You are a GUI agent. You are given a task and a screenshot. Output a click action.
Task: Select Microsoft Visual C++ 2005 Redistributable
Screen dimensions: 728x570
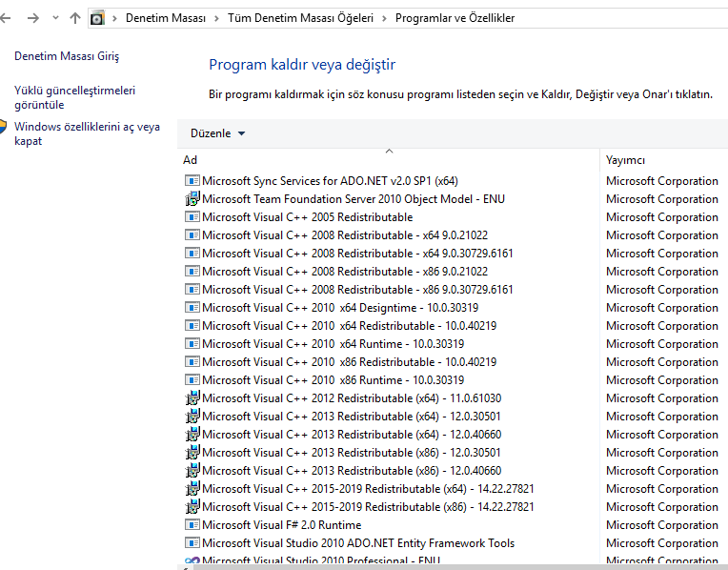coord(308,217)
